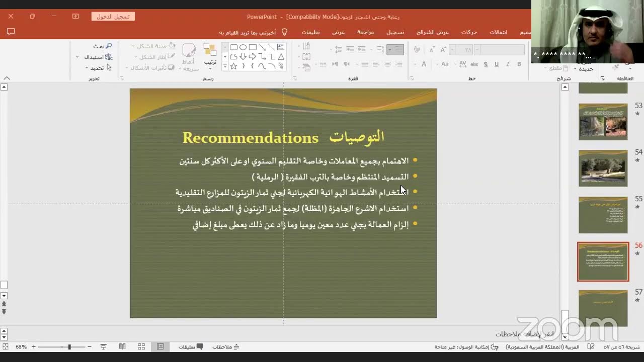Click language indicator in status bar
Screen dimensions: 644x362
pos(542,347)
